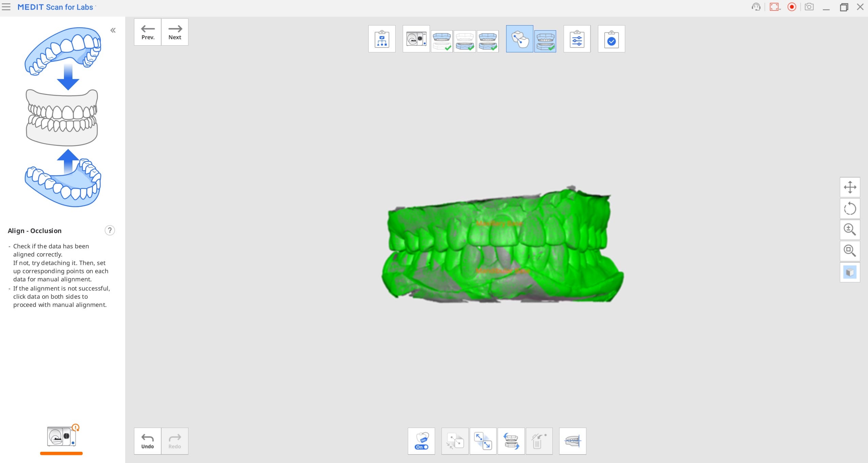Open the settings sliders clipboard stage

(x=577, y=39)
